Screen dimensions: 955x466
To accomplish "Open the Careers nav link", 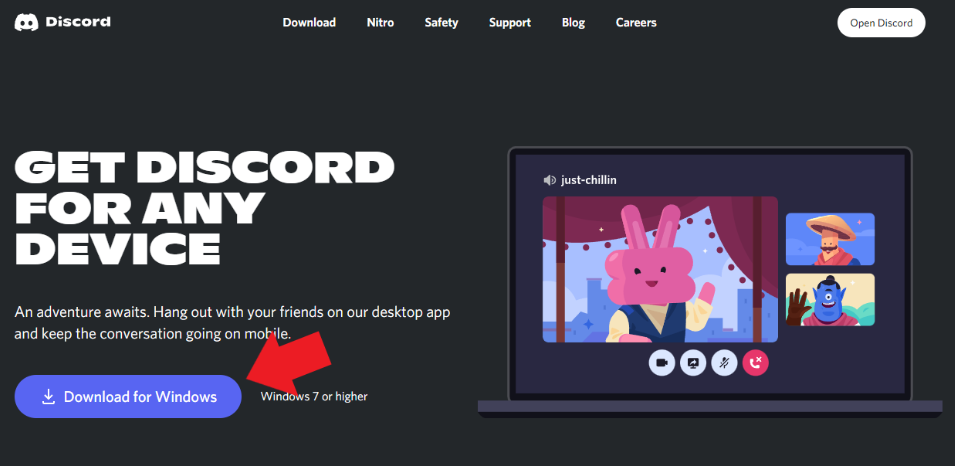I will tap(636, 23).
